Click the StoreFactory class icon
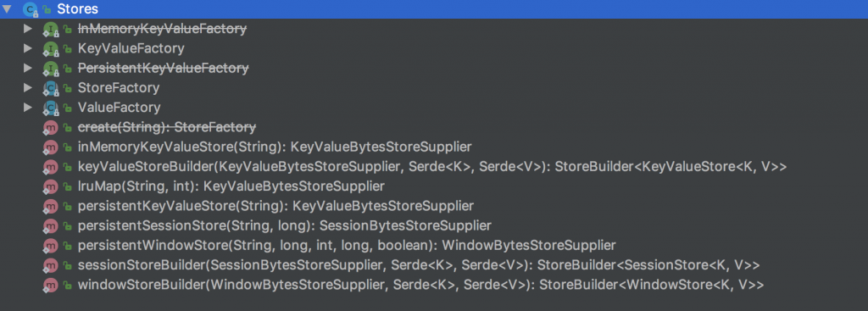The width and height of the screenshot is (868, 311). [51, 88]
